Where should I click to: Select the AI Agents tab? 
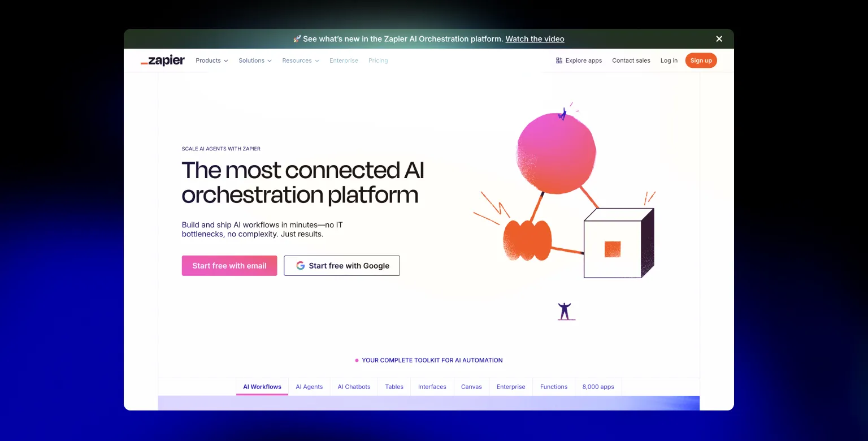tap(309, 387)
